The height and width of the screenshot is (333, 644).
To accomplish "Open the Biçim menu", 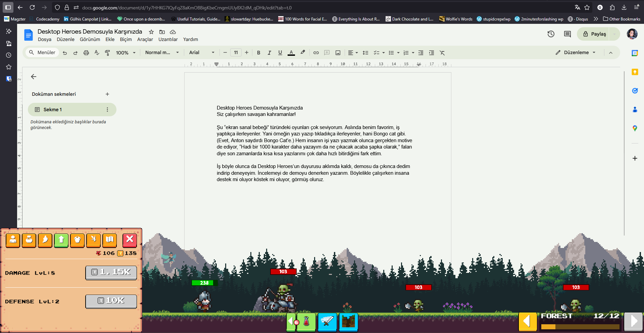I will tap(126, 40).
